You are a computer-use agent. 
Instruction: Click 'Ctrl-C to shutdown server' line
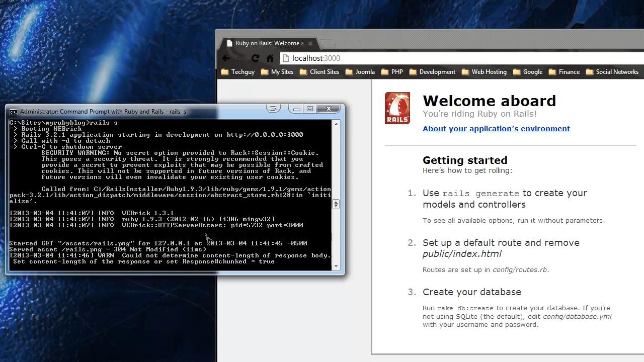point(65,147)
